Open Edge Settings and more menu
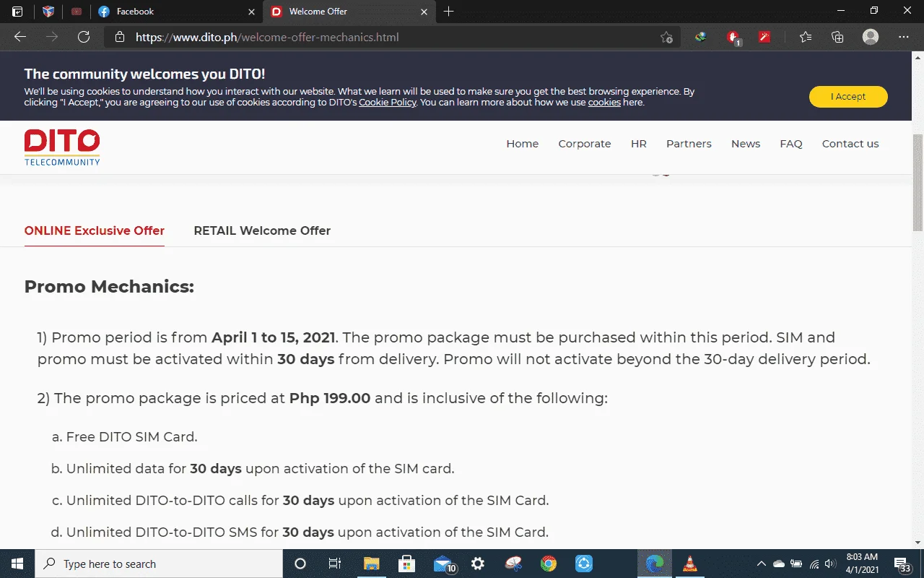Viewport: 924px width, 578px height. [904, 37]
